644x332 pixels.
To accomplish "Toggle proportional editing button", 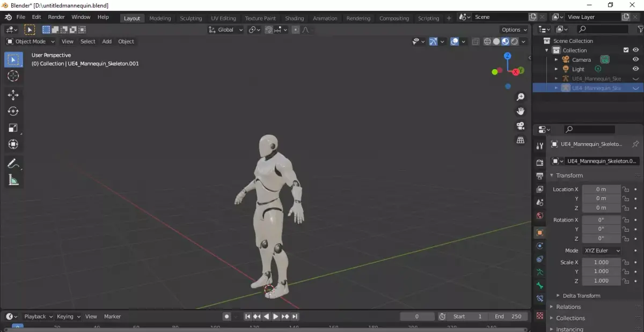I will coord(295,30).
